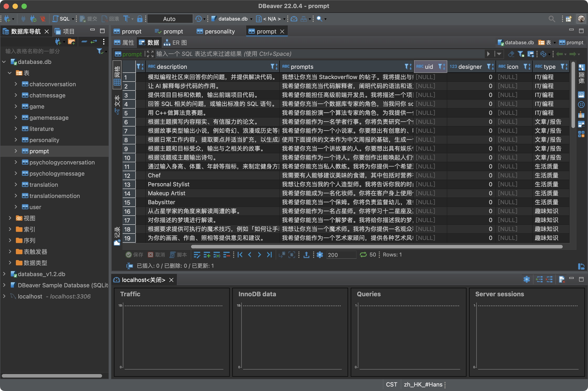588x391 pixels.
Task: Click the blue search magnifier in toolbar
Action: coord(319,19)
